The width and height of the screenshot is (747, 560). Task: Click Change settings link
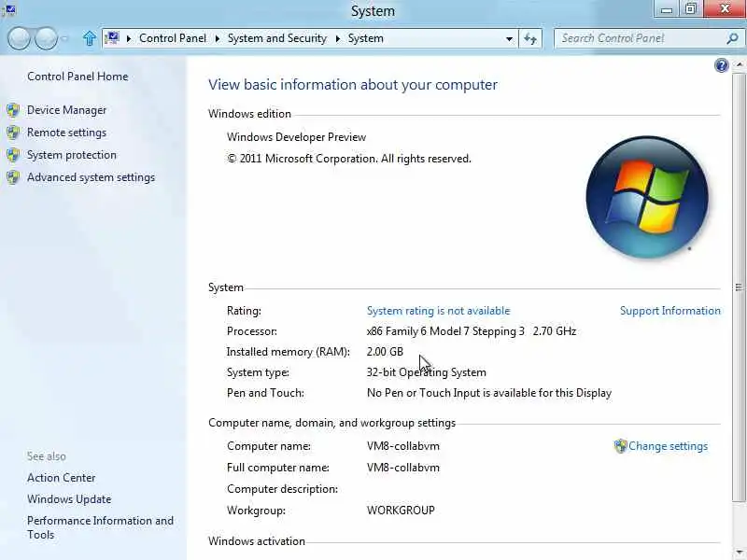coord(668,446)
